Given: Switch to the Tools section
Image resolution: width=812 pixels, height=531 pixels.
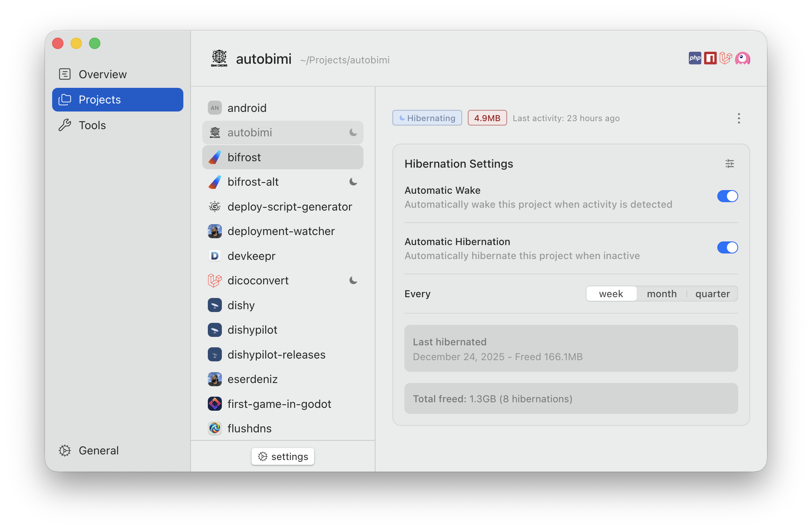Looking at the screenshot, I should click(x=92, y=125).
